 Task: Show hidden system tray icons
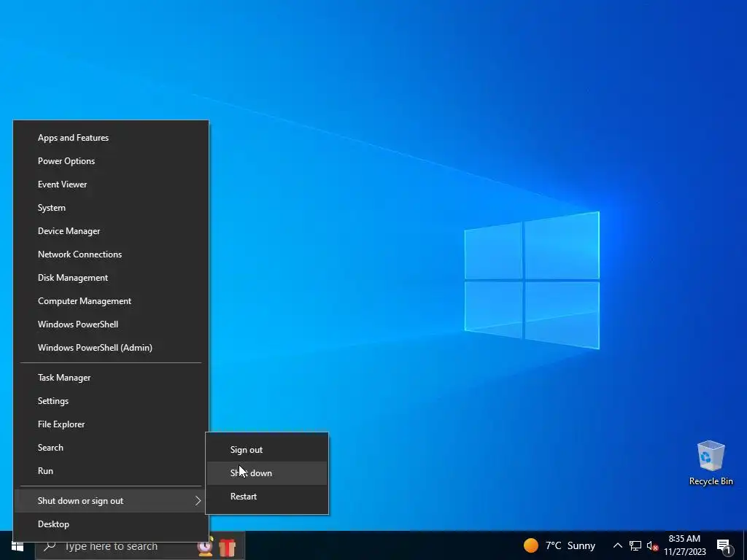click(617, 545)
